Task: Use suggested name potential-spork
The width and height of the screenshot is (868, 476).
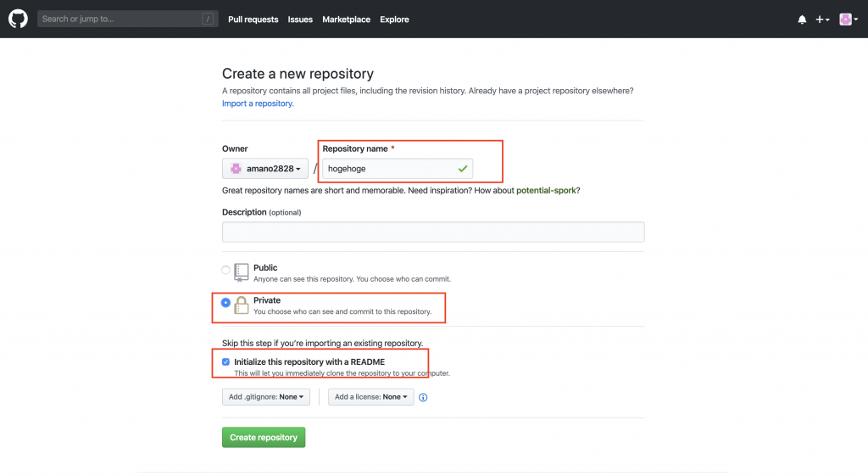Action: click(546, 191)
